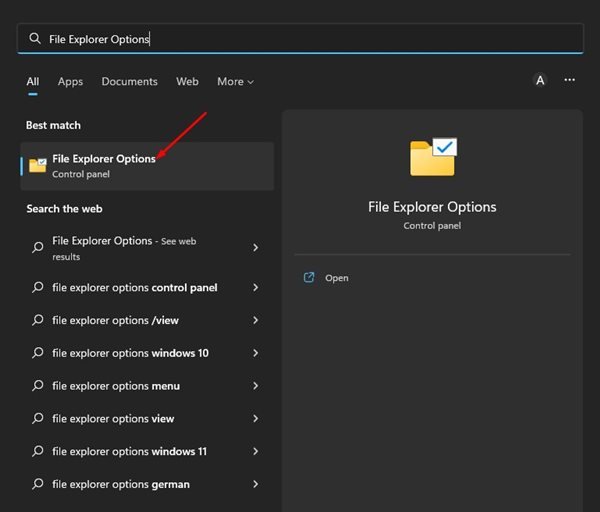Open the user account avatar A

(x=540, y=80)
